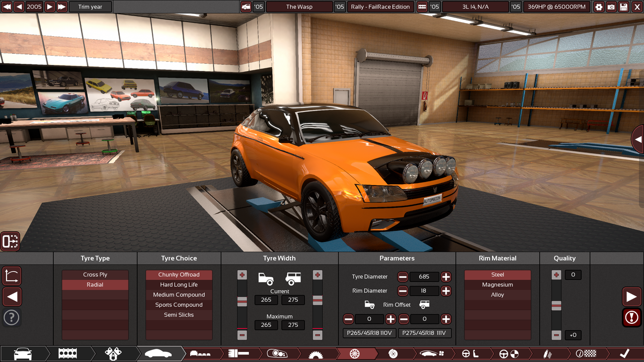Save with the floppy disk icon
644x362 pixels.
pos(624,7)
